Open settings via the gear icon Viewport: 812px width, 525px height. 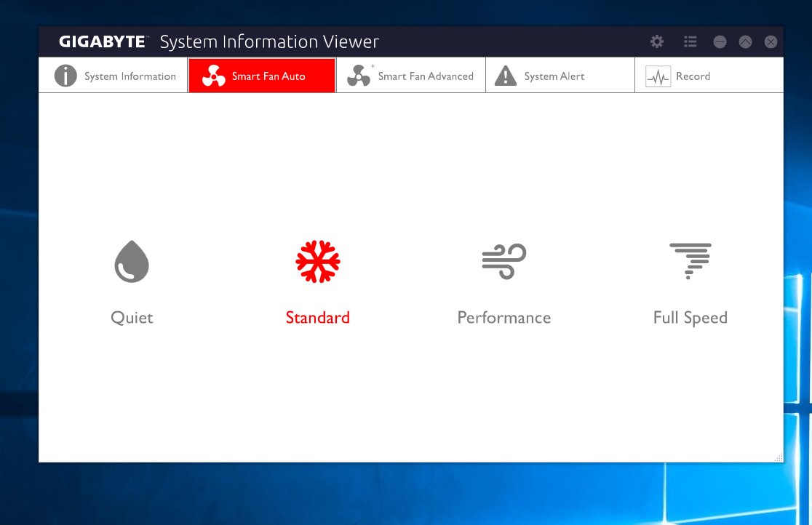point(657,41)
